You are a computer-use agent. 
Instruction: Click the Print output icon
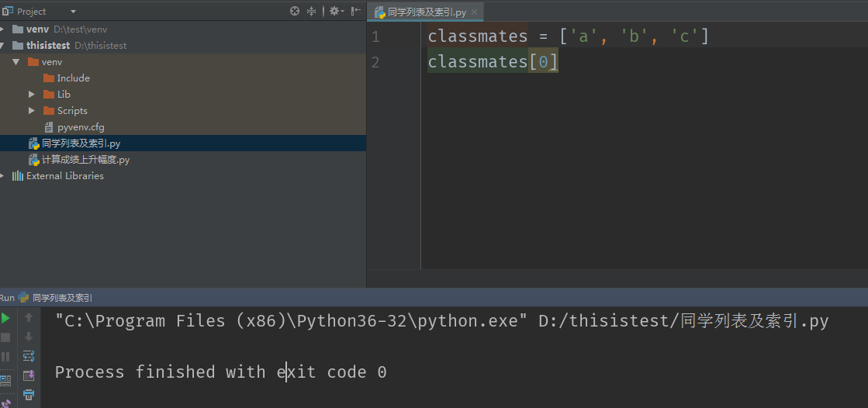coord(29,395)
